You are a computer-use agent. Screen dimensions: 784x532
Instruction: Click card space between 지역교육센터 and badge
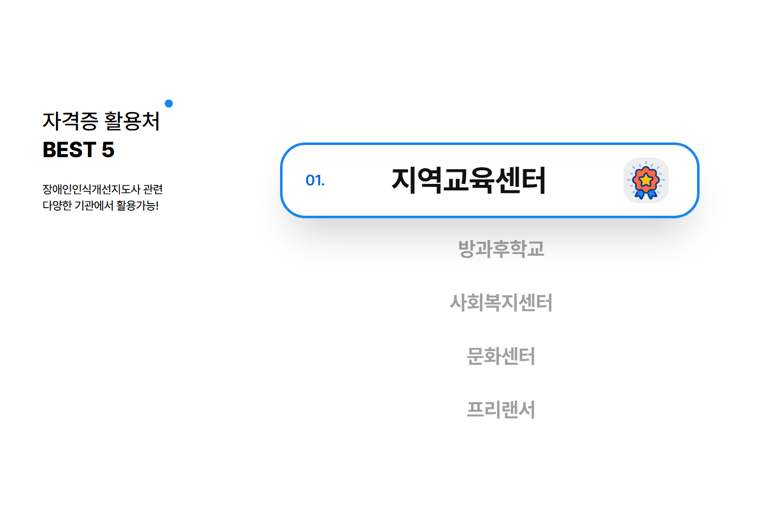point(585,180)
